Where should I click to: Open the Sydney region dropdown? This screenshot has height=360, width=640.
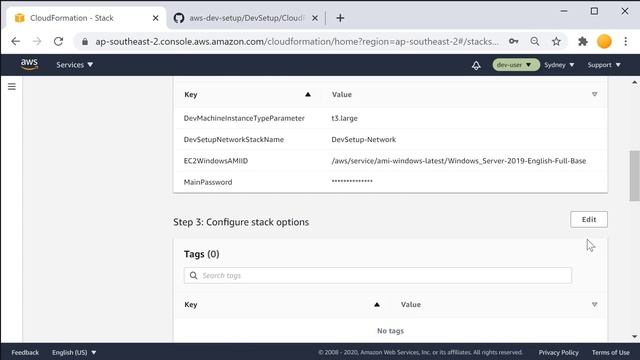pyautogui.click(x=559, y=65)
